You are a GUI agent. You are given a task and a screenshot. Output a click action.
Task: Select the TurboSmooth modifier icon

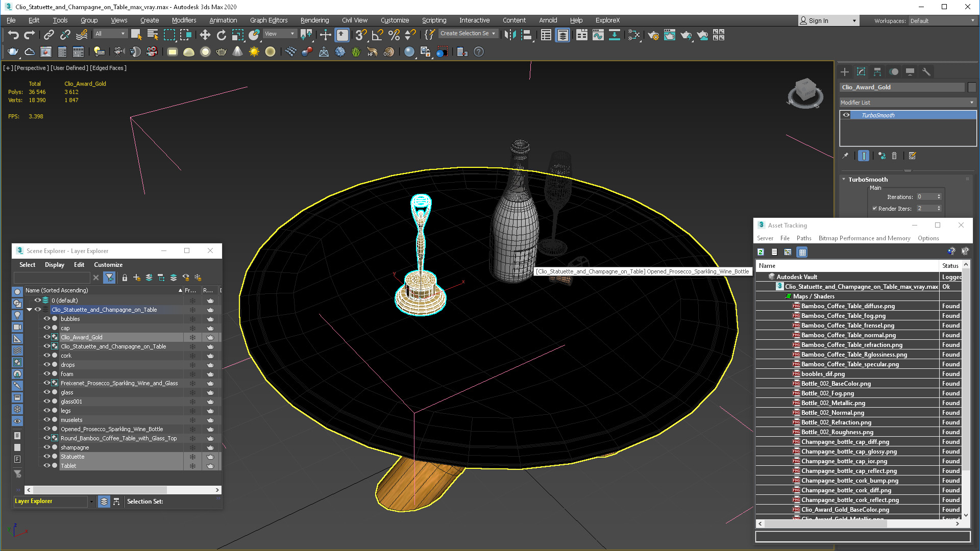pos(847,115)
